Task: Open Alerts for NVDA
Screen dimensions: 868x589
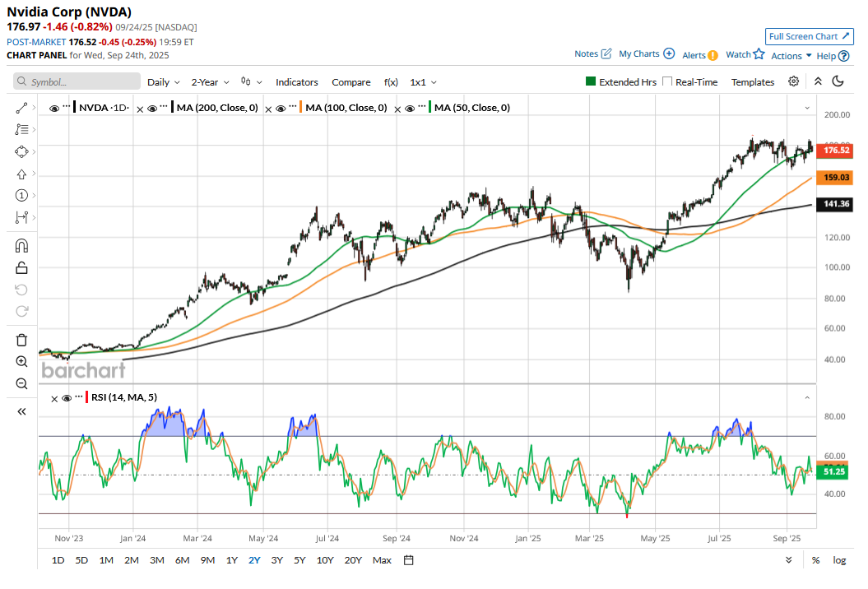Action: pyautogui.click(x=699, y=55)
